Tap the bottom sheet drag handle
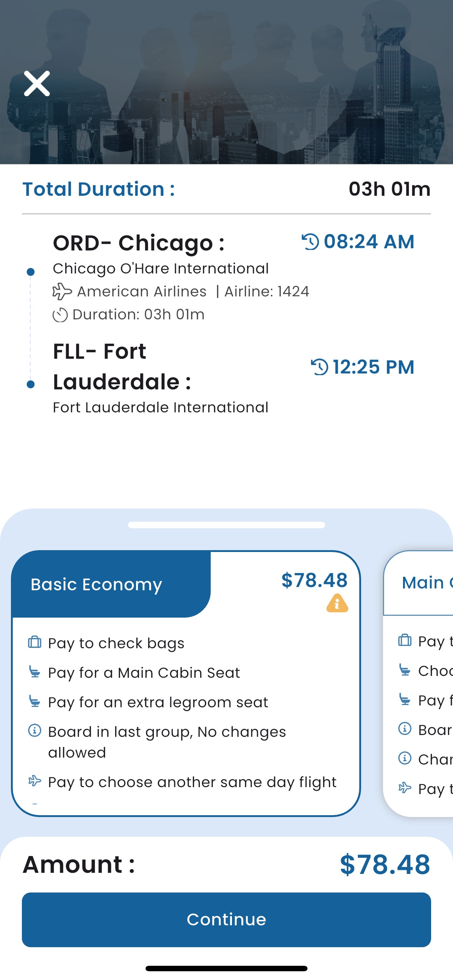The width and height of the screenshot is (453, 980). [x=226, y=525]
